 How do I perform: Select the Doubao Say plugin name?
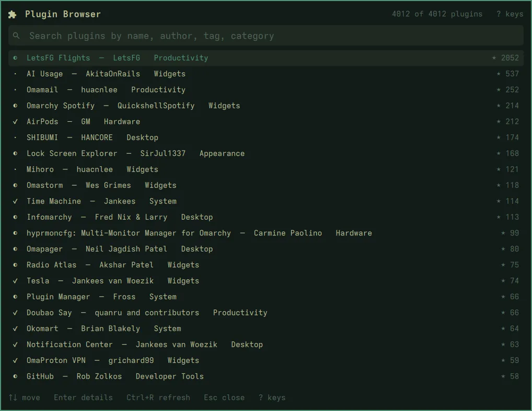click(x=49, y=313)
